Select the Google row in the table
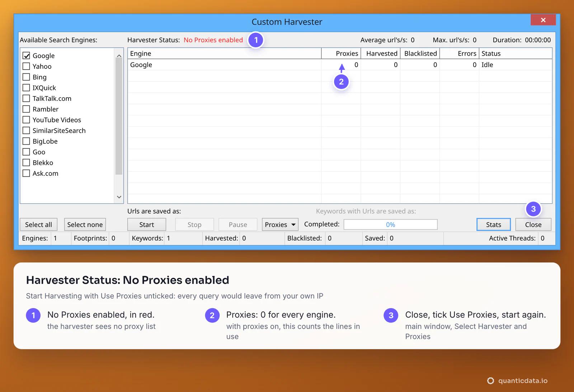 coord(340,65)
